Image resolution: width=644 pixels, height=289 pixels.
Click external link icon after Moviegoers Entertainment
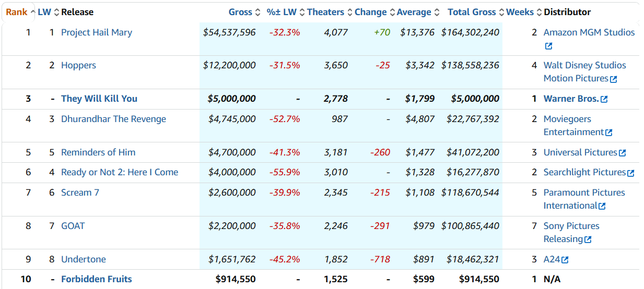pos(608,133)
